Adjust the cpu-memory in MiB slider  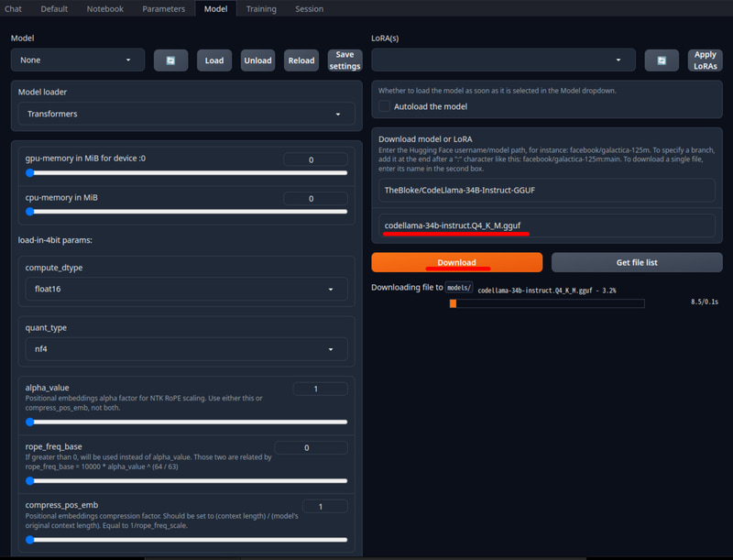(186, 212)
